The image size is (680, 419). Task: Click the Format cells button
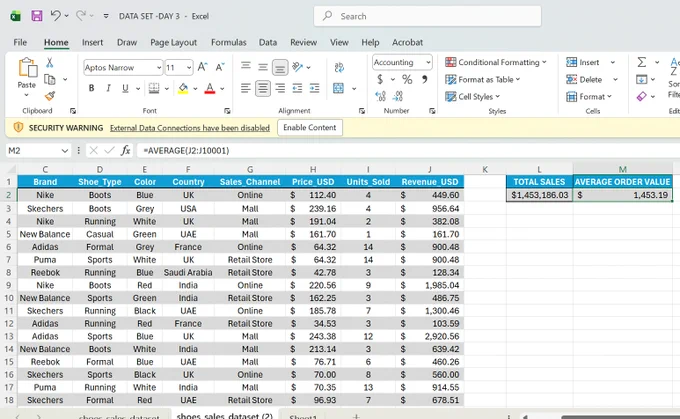[x=589, y=96]
